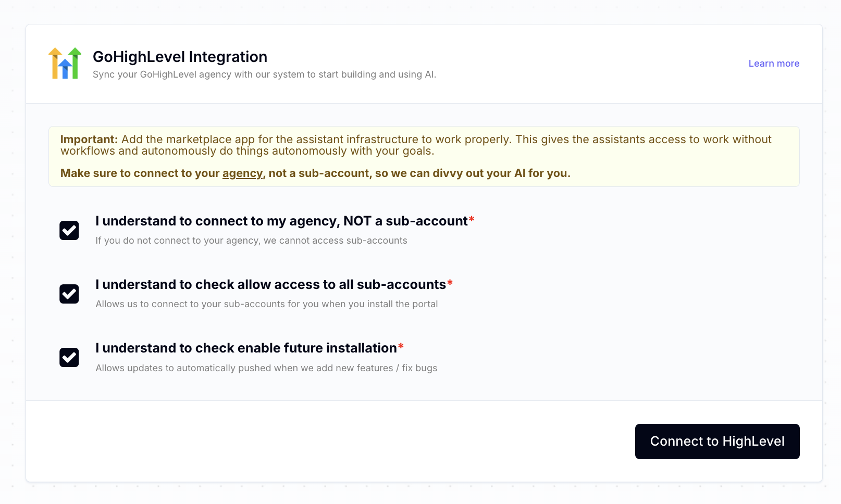Toggle the allow access to all sub-accounts checkbox
The height and width of the screenshot is (504, 841).
pos(69,294)
